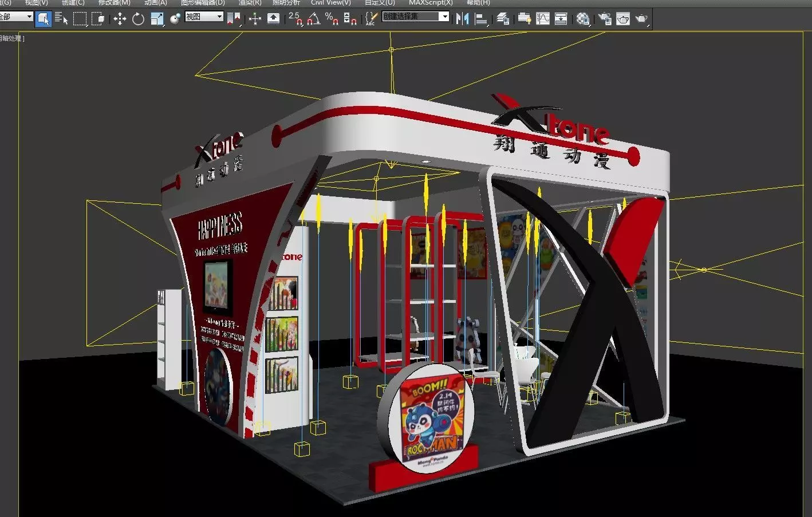
Task: Open the 视图(V) menu
Action: coord(36,3)
